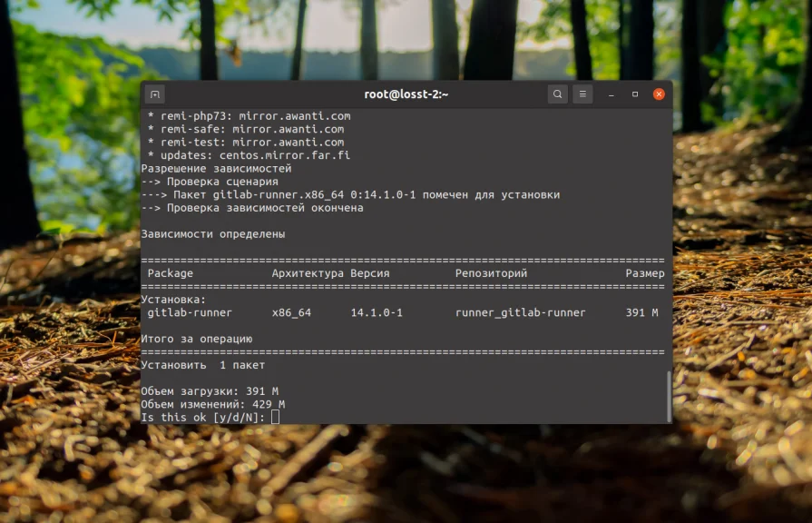Focus the prompt after 'Is this ok [y/d/N]:'
Viewport: 812px width, 523px height.
(x=274, y=417)
